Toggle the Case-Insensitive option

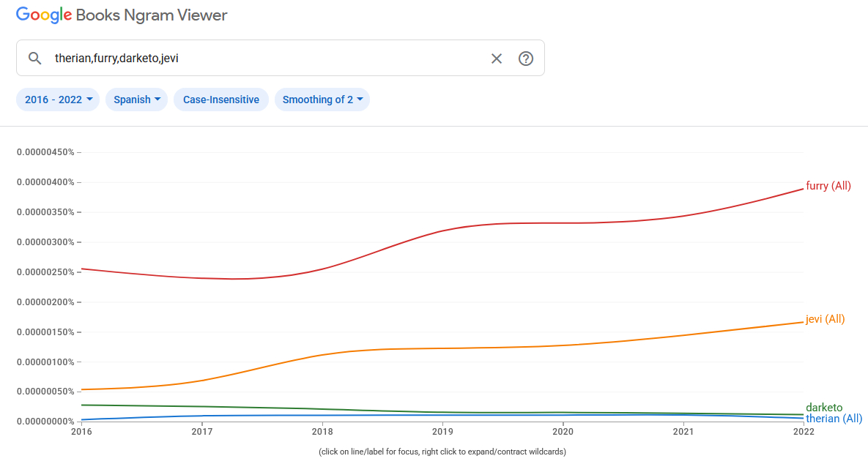(221, 100)
